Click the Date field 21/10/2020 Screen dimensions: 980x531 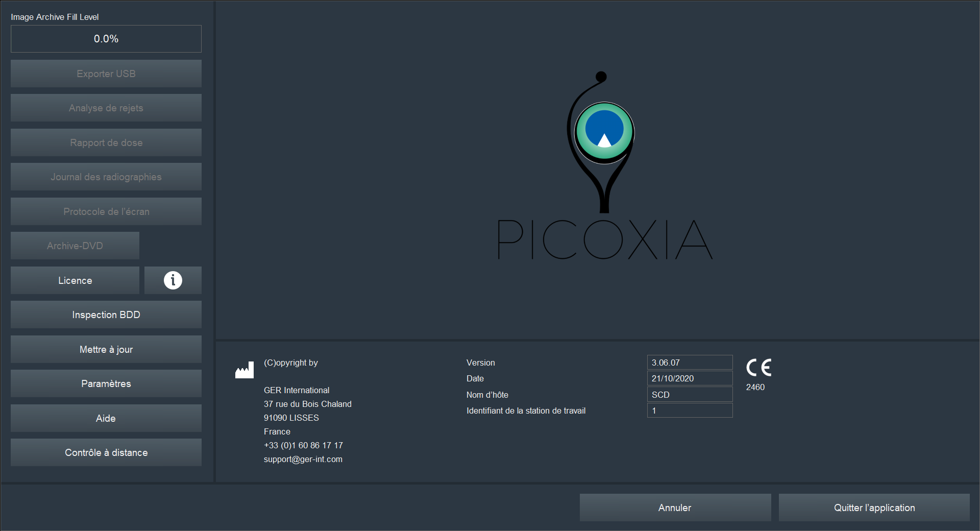(690, 378)
